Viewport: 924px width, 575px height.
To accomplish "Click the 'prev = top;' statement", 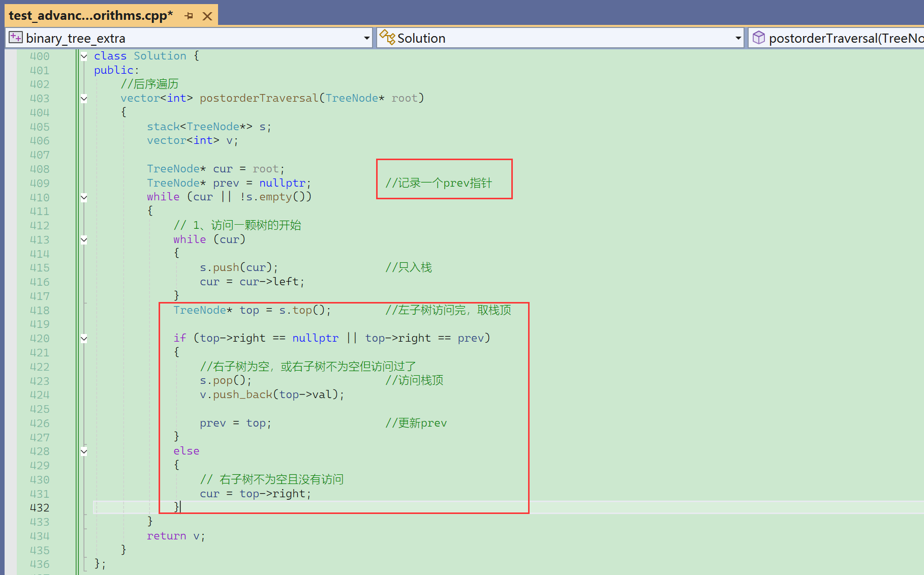I will click(235, 423).
